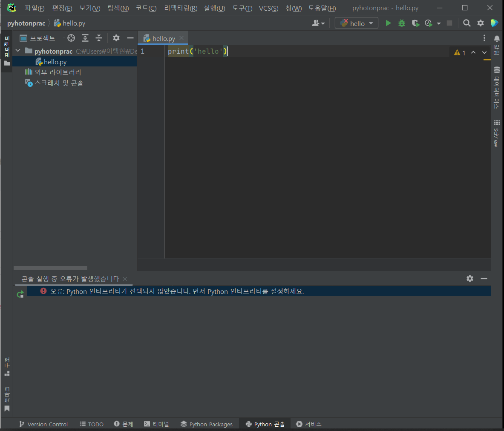
Task: Open the 파일(F) menu
Action: (35, 8)
